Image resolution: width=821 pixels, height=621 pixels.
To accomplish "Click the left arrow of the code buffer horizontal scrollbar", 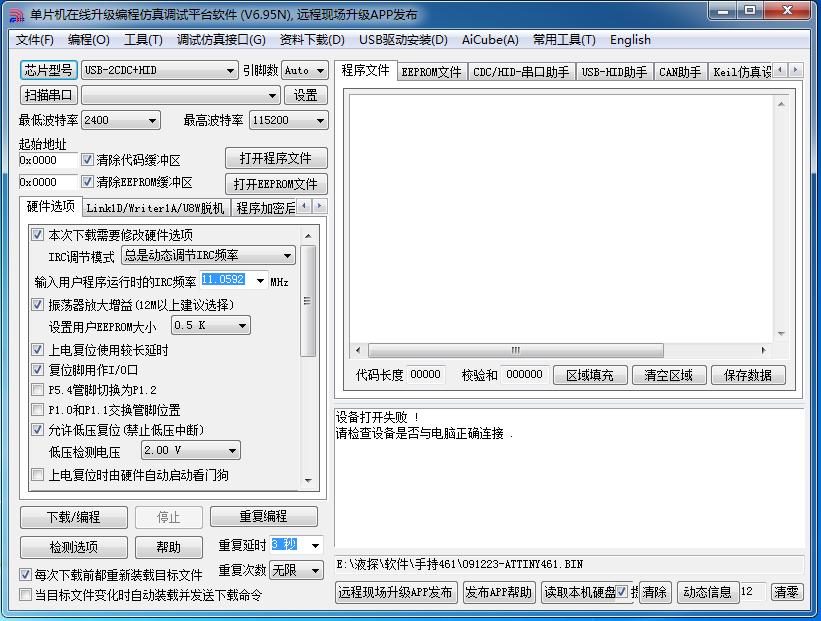I will 358,350.
